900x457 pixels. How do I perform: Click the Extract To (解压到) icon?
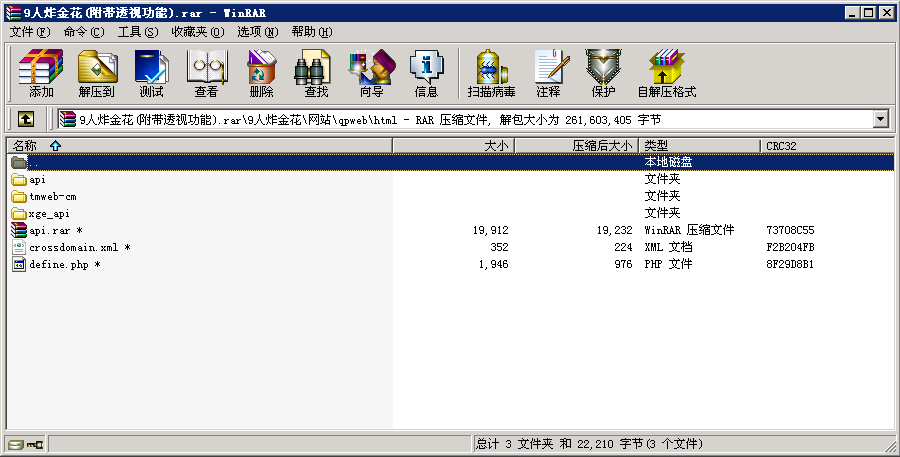pyautogui.click(x=97, y=73)
